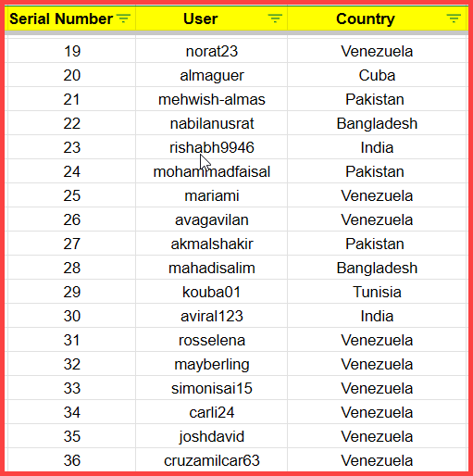473x476 pixels.
Task: Select the almaguer user cell
Action: click(x=211, y=75)
